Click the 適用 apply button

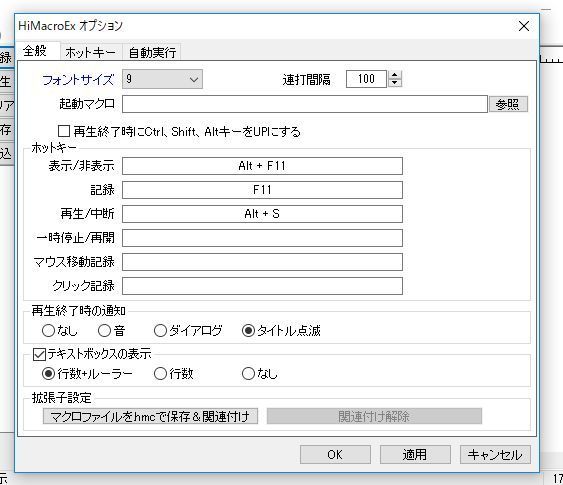click(415, 455)
